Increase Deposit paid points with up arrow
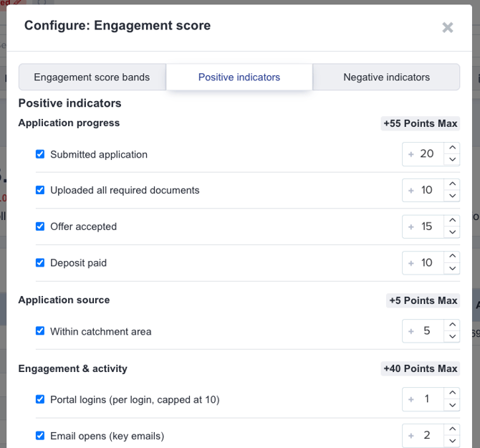480x448 pixels. point(452,257)
